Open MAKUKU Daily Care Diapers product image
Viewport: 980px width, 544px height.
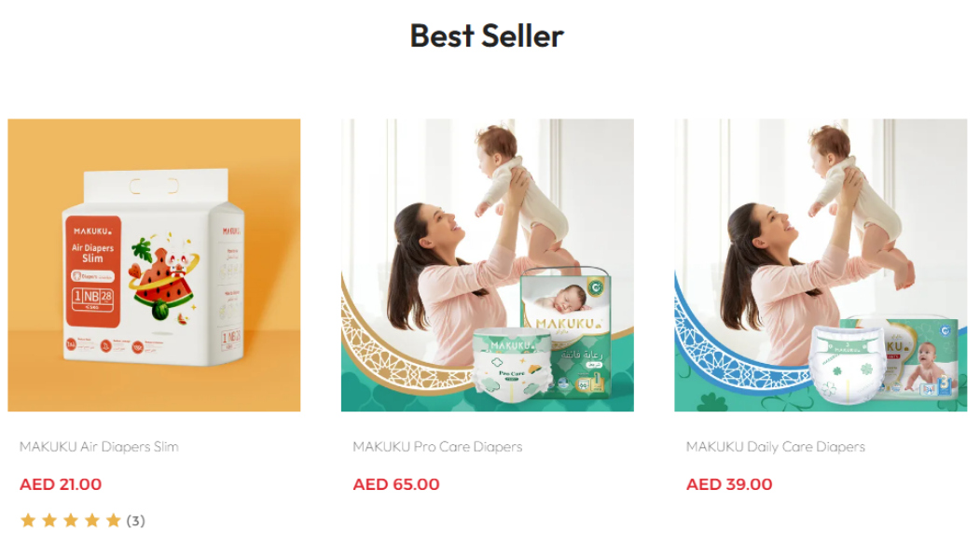click(x=821, y=265)
